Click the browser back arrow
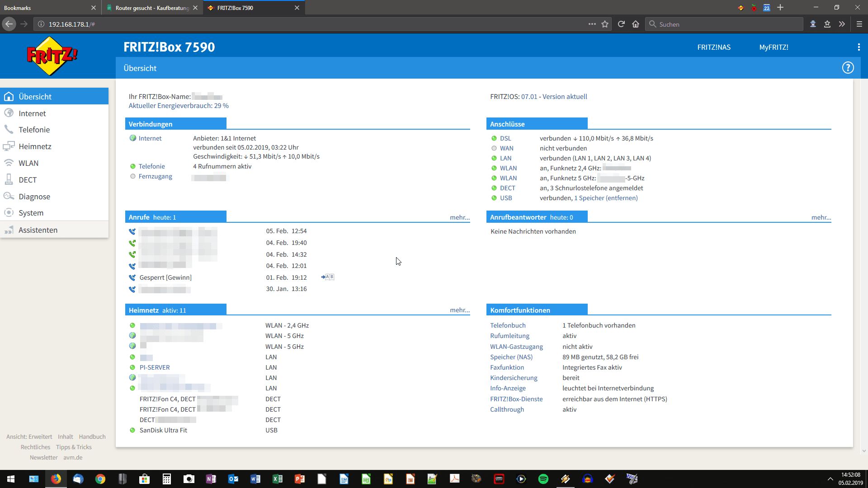Image resolution: width=868 pixels, height=488 pixels. pyautogui.click(x=9, y=24)
